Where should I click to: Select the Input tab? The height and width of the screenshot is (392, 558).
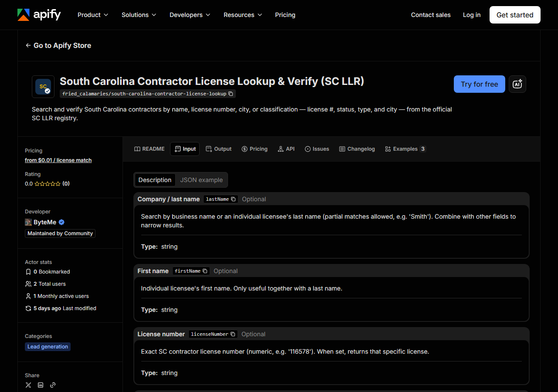point(185,149)
